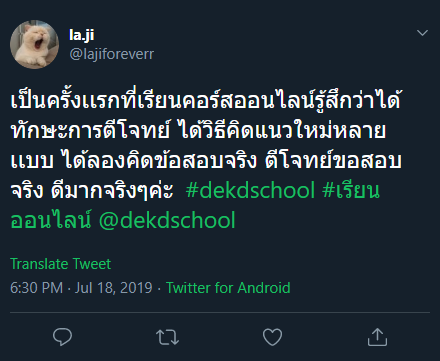Retweet this tweet using the arrows icon

(167, 337)
